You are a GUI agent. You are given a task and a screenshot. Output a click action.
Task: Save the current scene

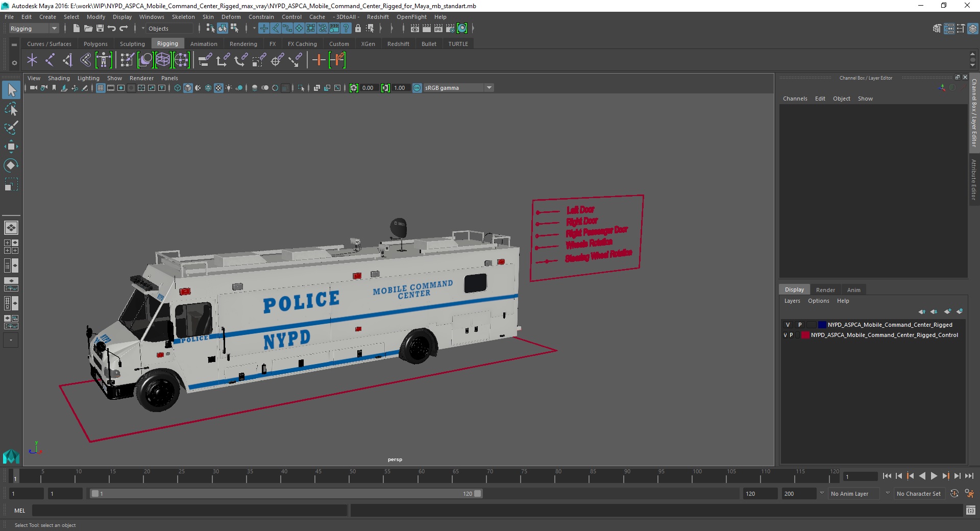coord(100,29)
